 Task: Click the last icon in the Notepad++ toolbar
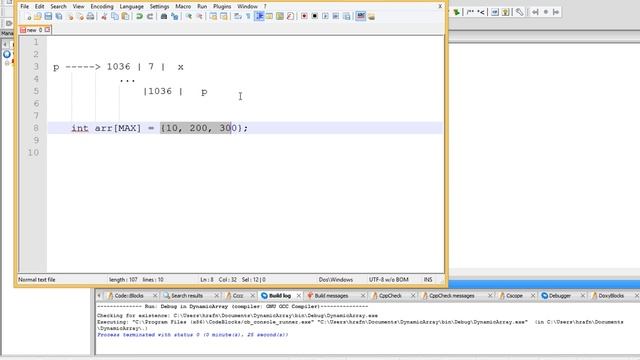(x=371, y=16)
